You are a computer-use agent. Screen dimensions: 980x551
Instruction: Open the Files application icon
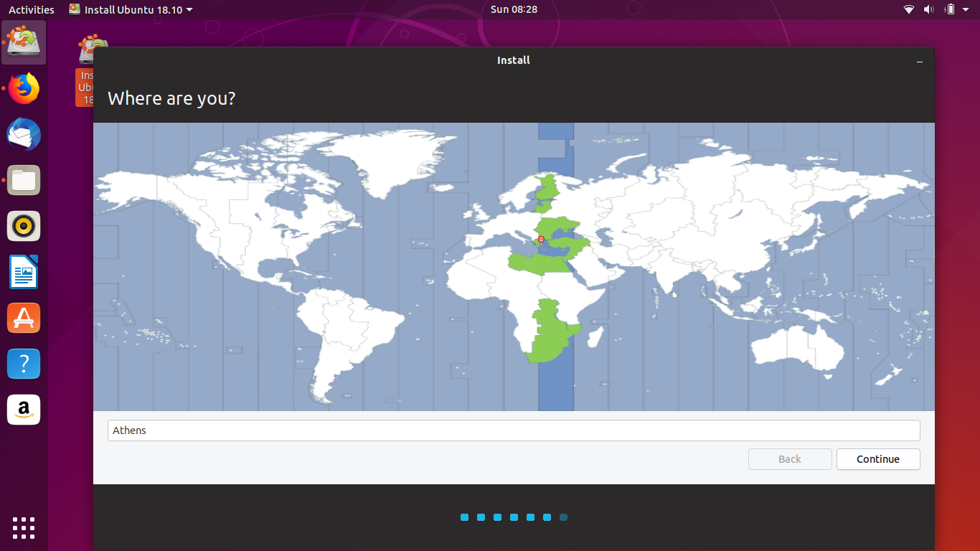pos(24,180)
